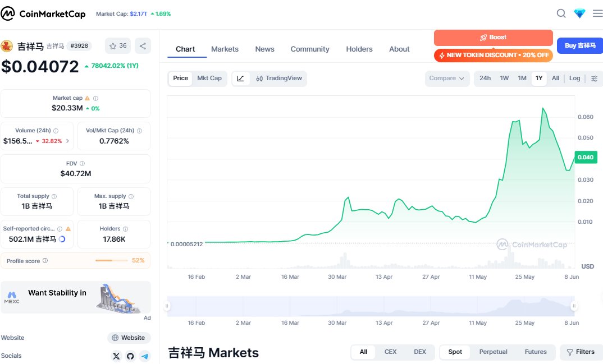Select Perpetual market type

(493, 352)
